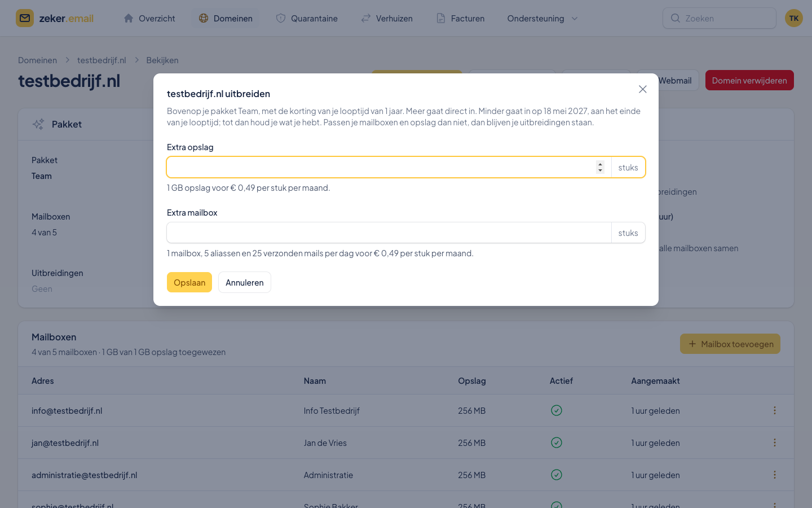Click the Naam column header

[x=315, y=381]
